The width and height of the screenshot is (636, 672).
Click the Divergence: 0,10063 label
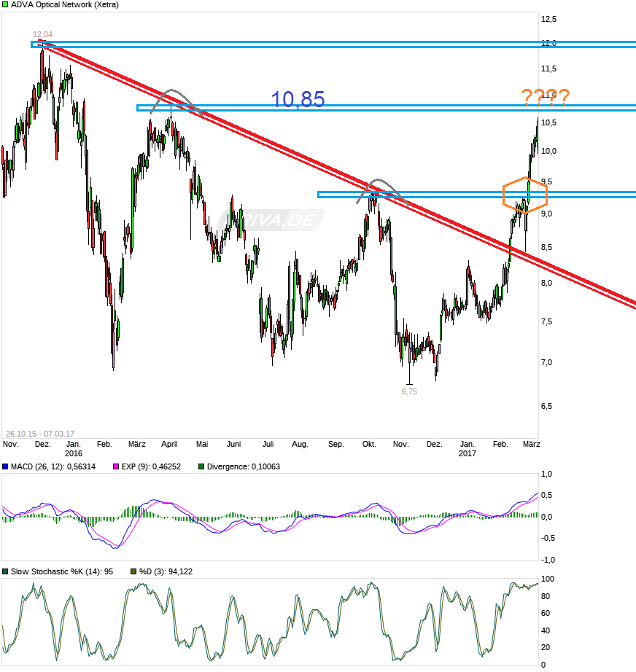click(243, 466)
